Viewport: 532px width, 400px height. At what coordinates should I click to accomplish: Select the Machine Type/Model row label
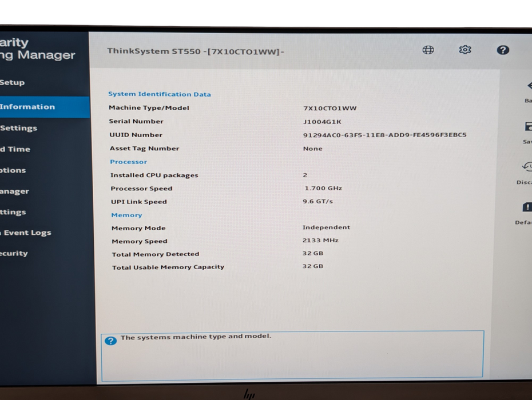click(149, 108)
